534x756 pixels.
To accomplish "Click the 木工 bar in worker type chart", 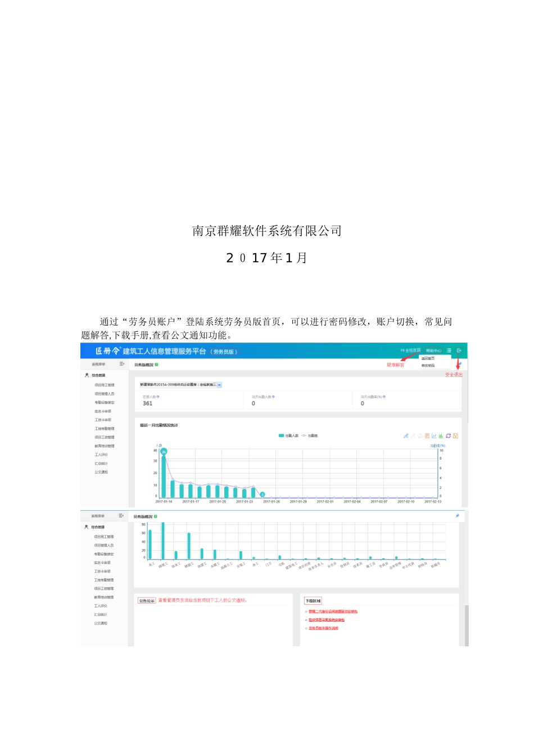I will tap(150, 544).
